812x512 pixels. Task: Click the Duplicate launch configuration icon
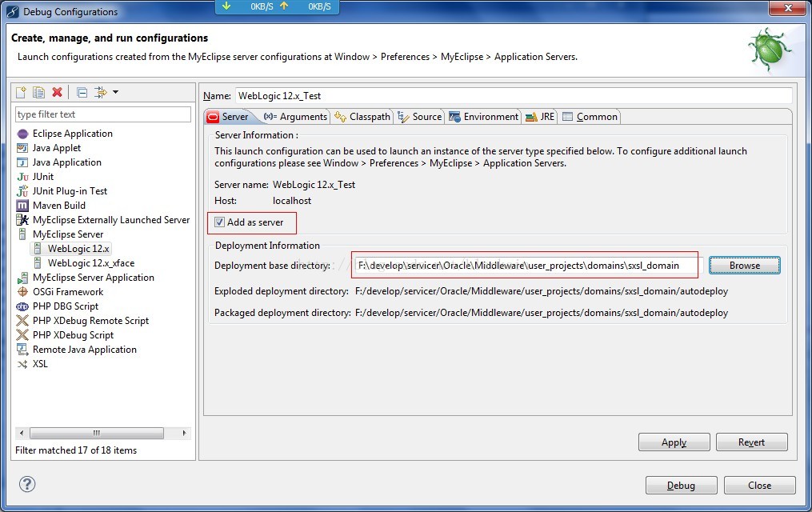tap(39, 92)
